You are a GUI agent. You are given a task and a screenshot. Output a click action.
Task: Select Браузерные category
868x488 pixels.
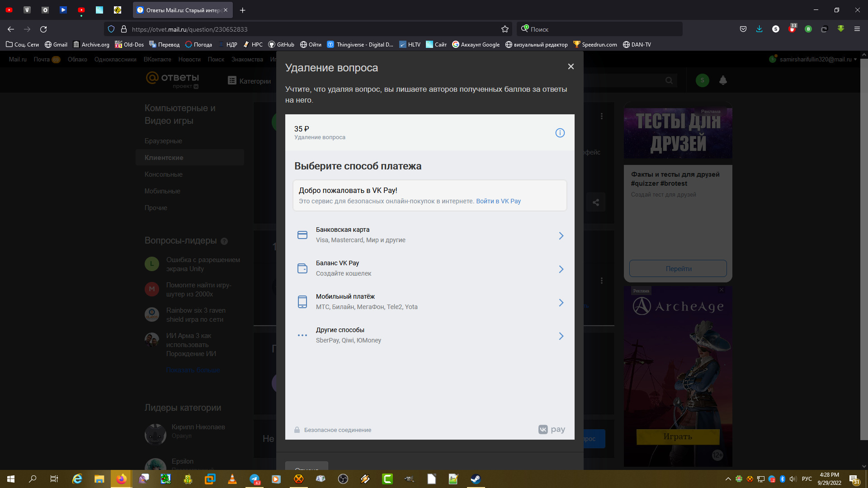(163, 141)
